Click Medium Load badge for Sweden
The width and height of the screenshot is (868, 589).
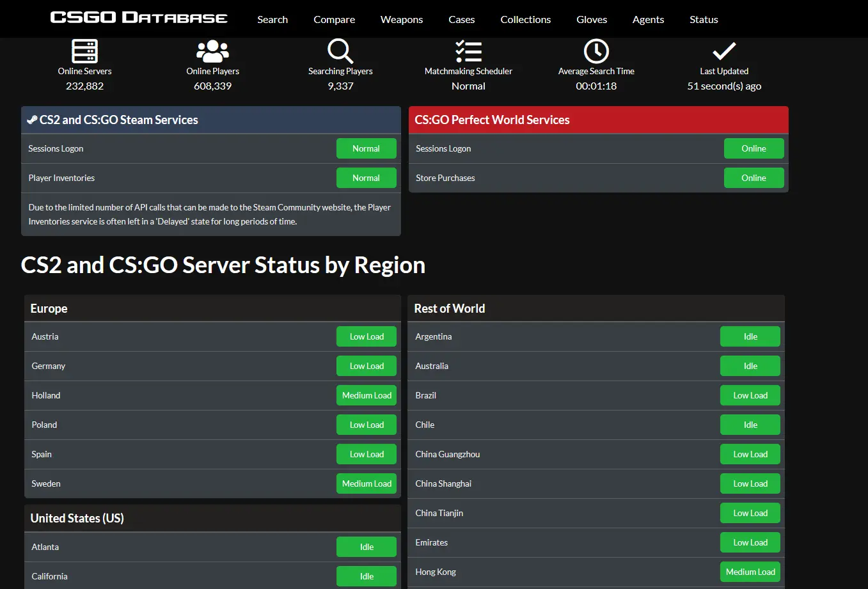click(367, 483)
